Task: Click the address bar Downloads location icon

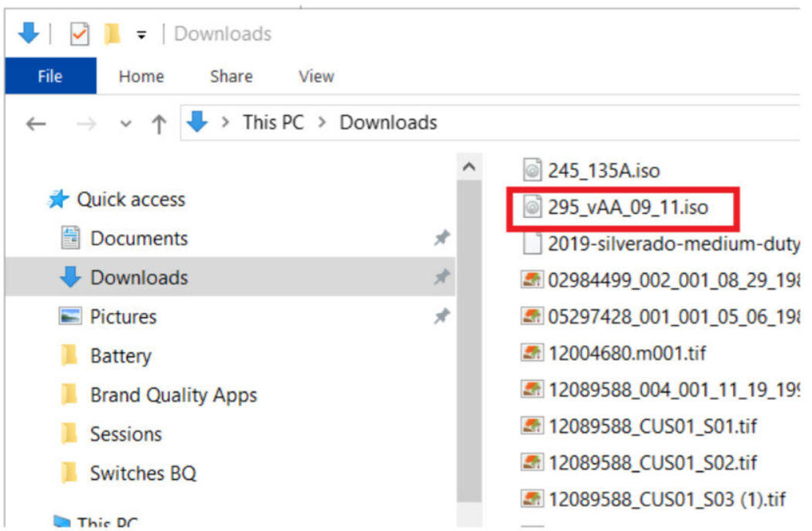Action: point(197,122)
